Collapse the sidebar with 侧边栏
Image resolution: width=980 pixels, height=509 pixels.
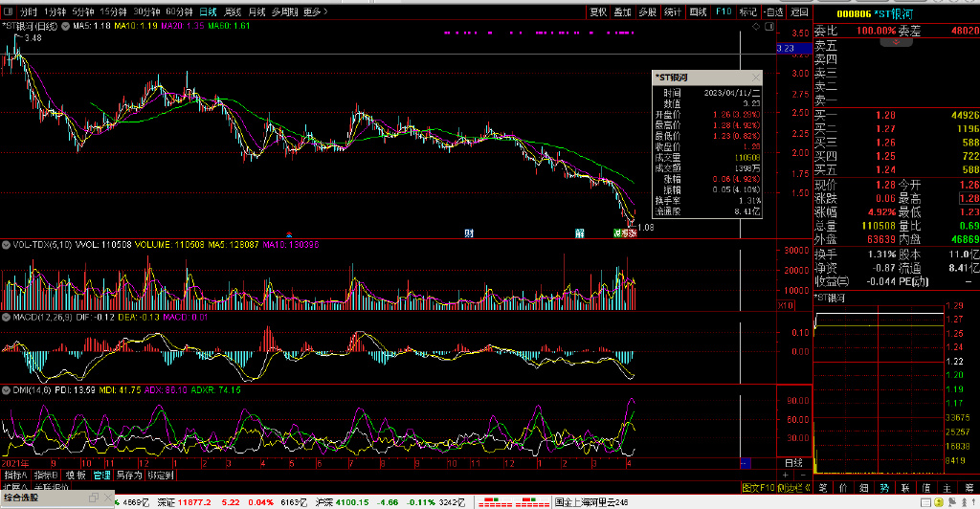793,488
